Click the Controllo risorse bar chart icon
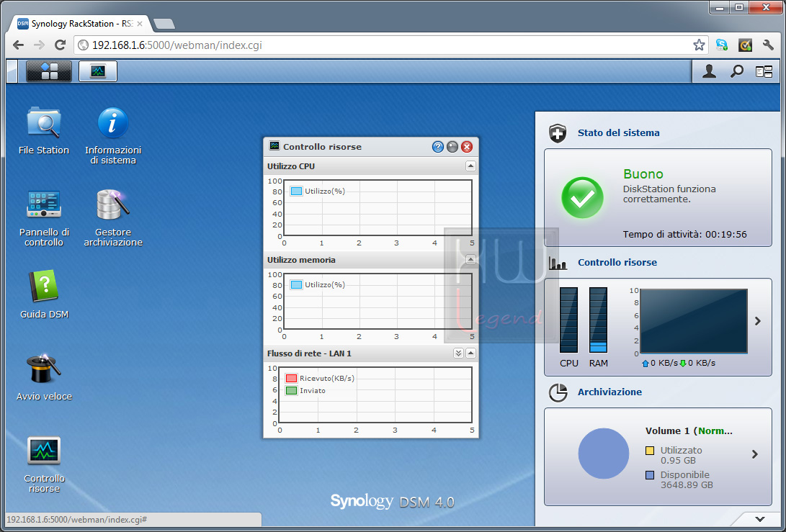786x532 pixels. pyautogui.click(x=558, y=263)
